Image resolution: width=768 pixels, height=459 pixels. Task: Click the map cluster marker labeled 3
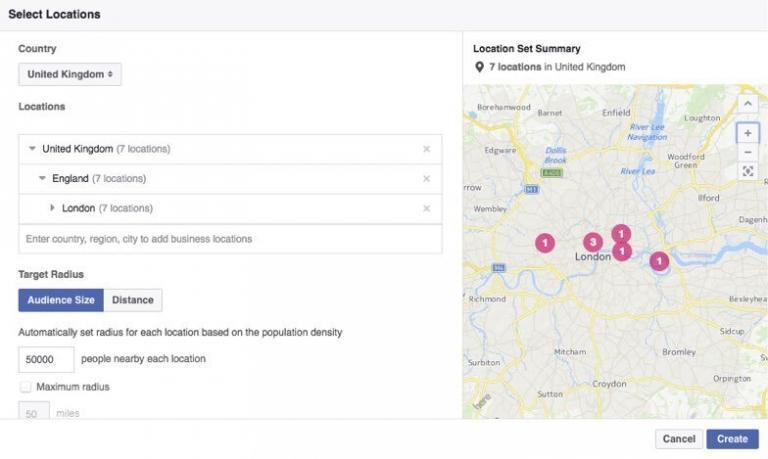click(x=592, y=242)
